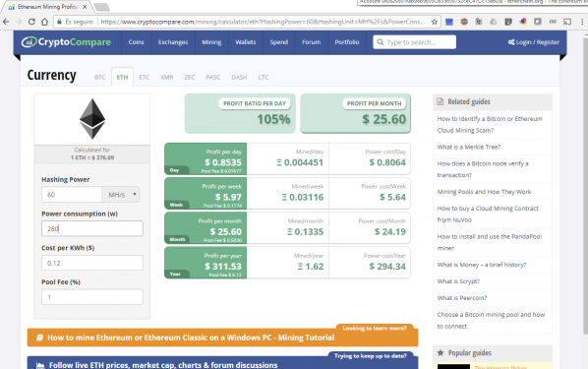This screenshot has width=588, height=369.
Task: Open What is a Merkle Tree guide
Action: tap(469, 147)
